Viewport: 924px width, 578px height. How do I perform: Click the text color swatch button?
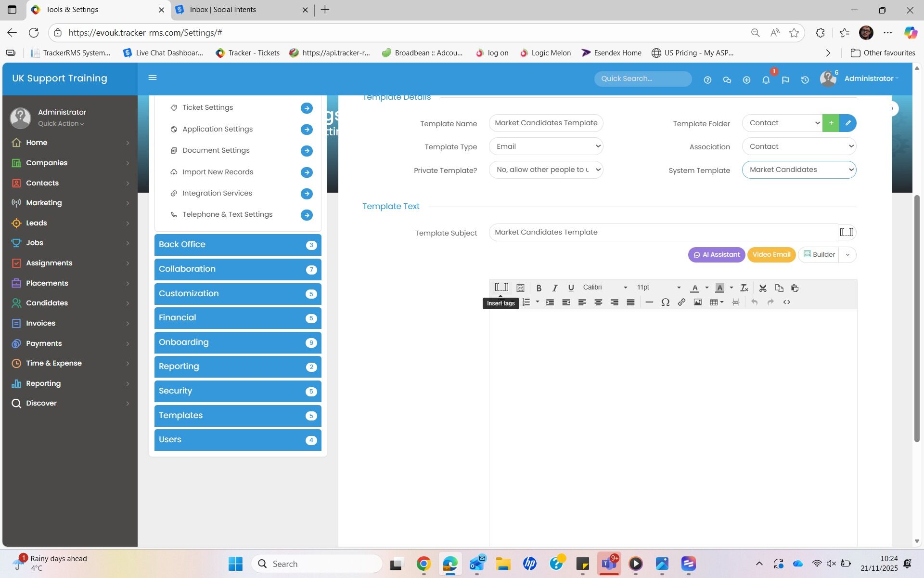pos(694,288)
